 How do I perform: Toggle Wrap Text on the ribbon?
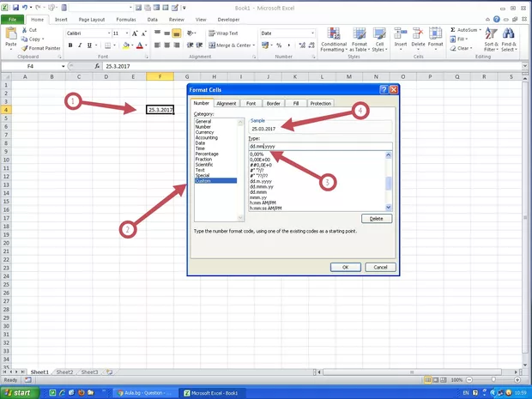click(x=210, y=33)
